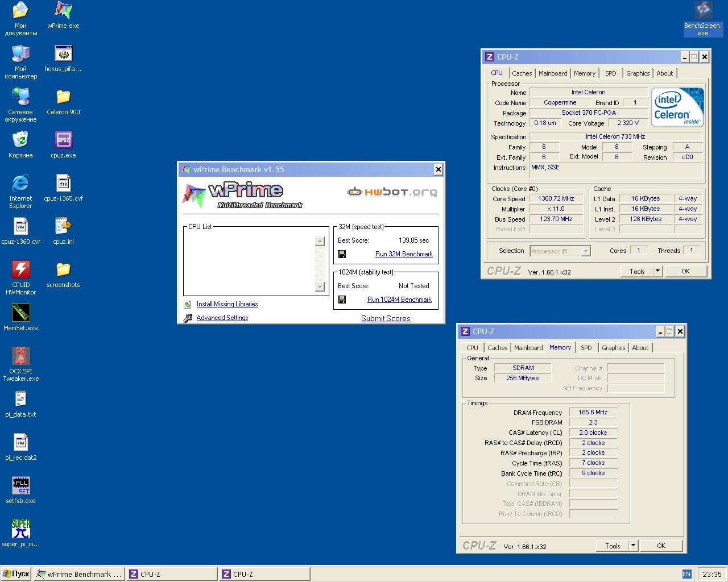Click save icon beside 1024M benchmark

342,300
